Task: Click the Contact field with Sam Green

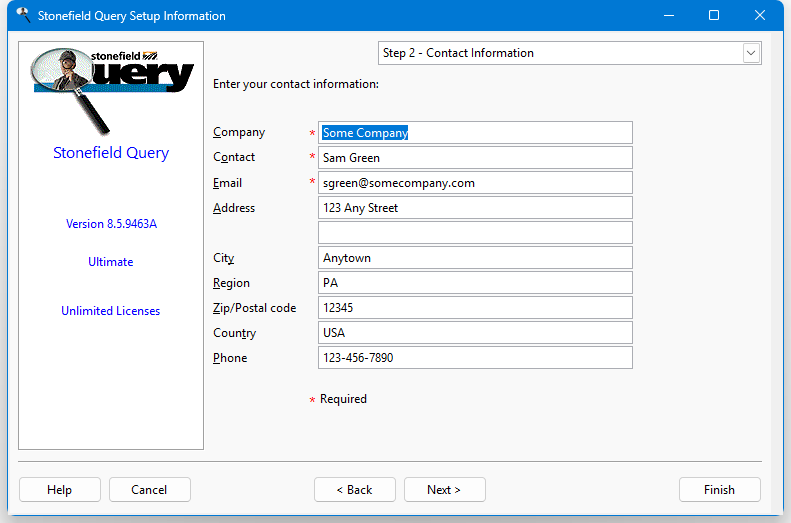Action: (x=475, y=158)
